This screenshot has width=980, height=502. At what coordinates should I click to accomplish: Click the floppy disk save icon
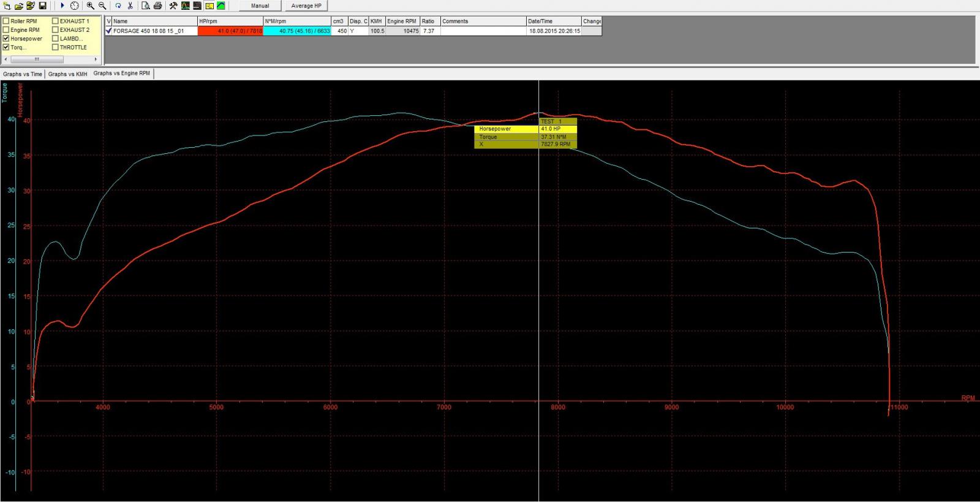coord(42,6)
